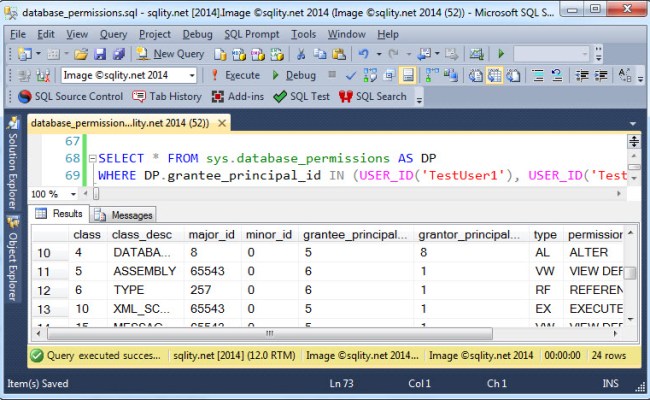Click the SQL Test button

click(301, 97)
